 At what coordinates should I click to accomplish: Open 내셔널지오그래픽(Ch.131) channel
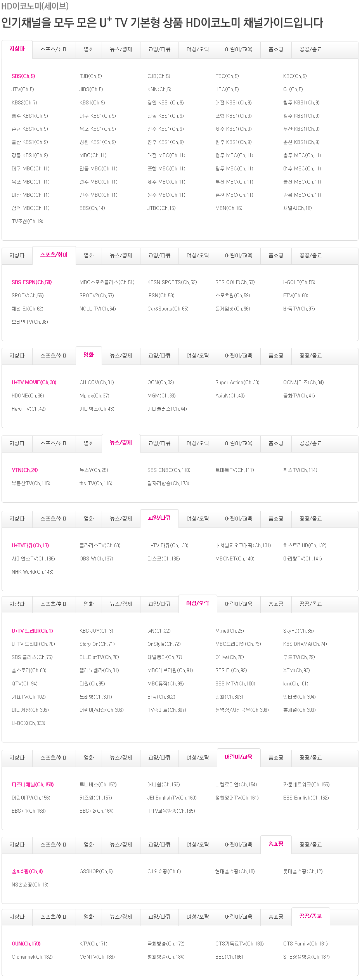[243, 546]
